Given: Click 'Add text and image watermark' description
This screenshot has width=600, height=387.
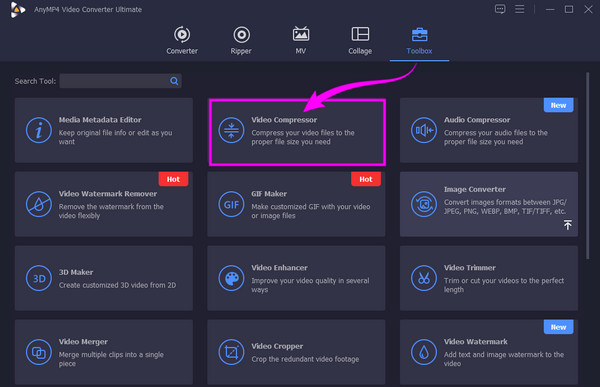Looking at the screenshot, I should coord(504,359).
